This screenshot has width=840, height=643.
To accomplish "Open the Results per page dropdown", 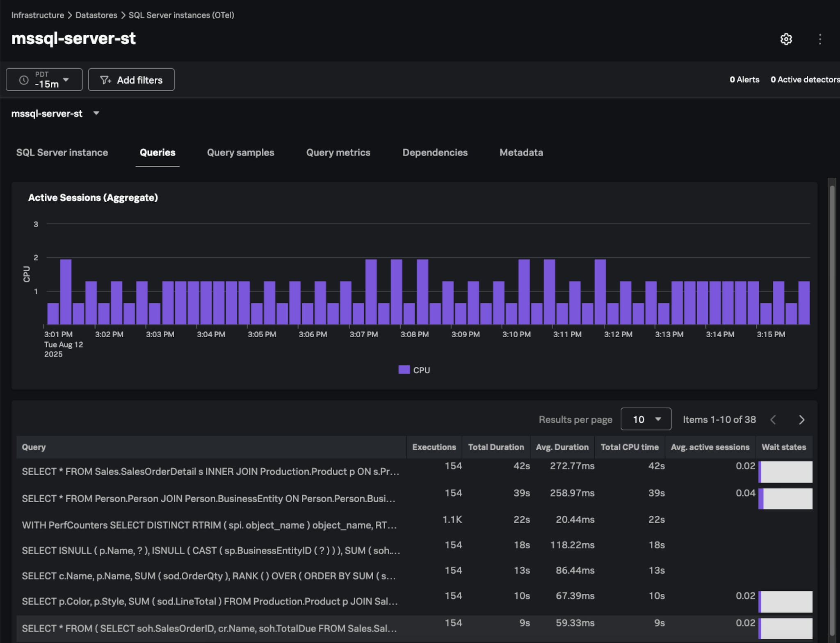I will tap(646, 419).
